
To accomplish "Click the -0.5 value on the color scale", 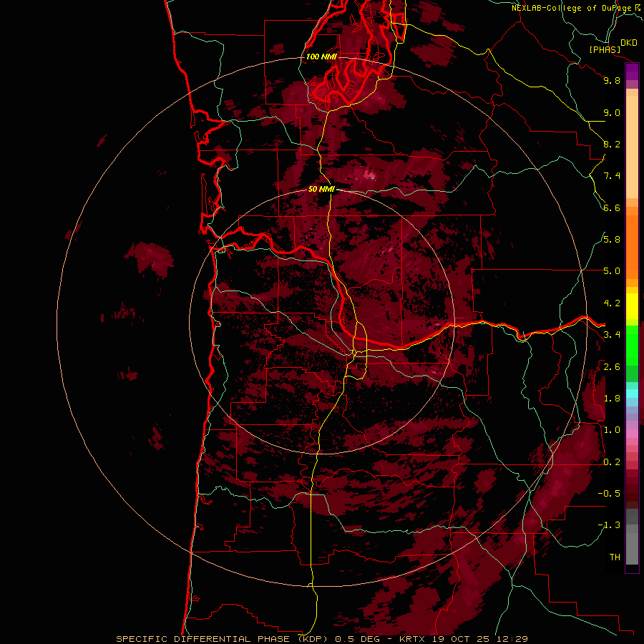I will tap(609, 493).
